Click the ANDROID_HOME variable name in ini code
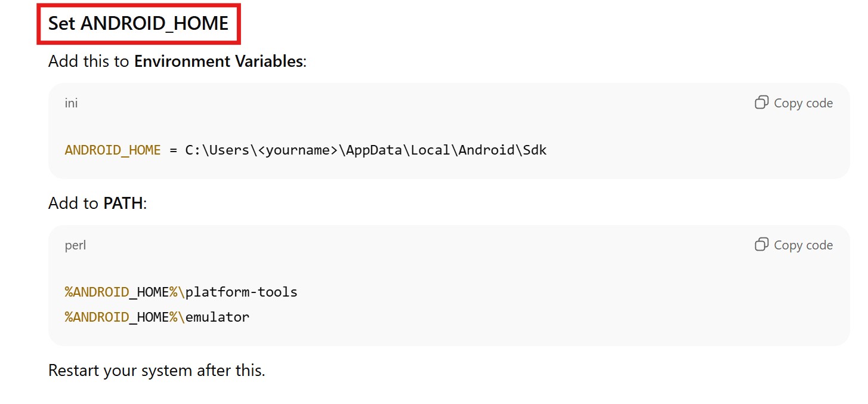The height and width of the screenshot is (404, 868). (x=113, y=150)
